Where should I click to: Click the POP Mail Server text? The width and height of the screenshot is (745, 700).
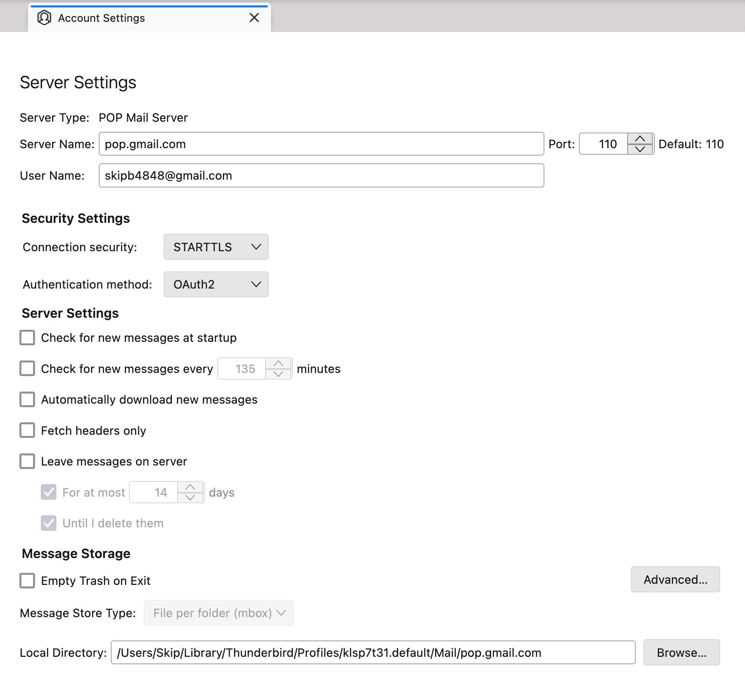click(143, 117)
